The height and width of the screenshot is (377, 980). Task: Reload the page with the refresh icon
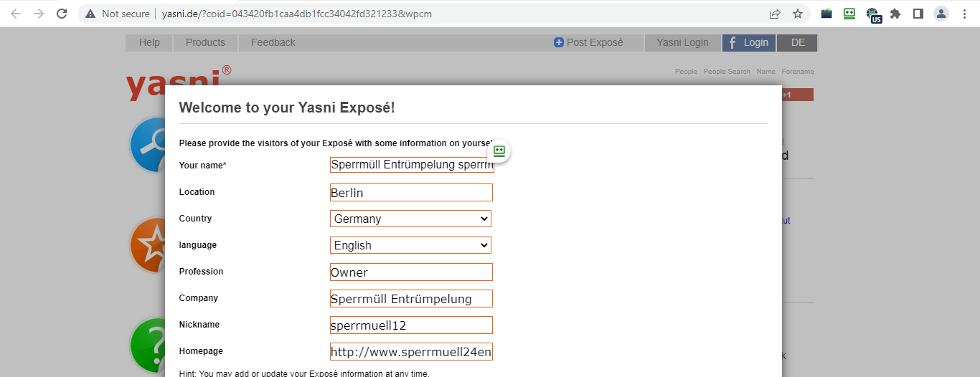(62, 14)
